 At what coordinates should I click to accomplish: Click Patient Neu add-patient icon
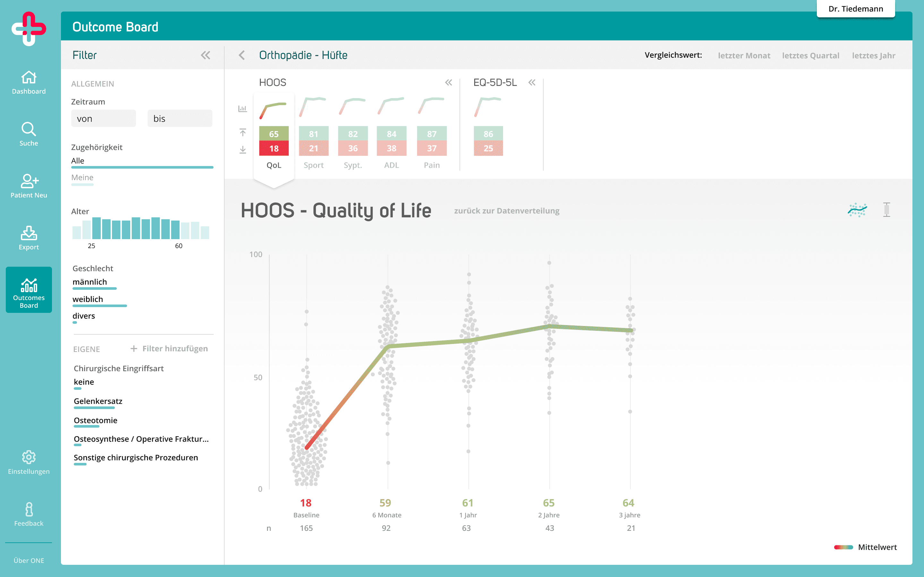coord(29,181)
